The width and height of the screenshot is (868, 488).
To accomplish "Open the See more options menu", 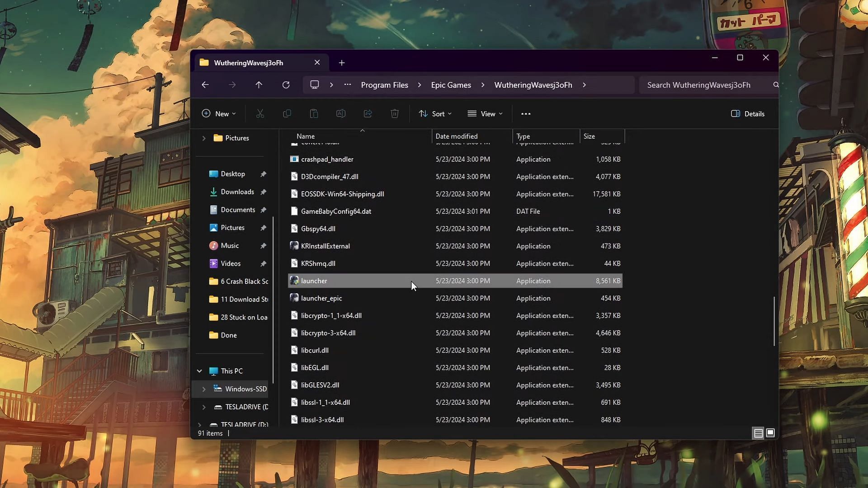I will [x=526, y=114].
